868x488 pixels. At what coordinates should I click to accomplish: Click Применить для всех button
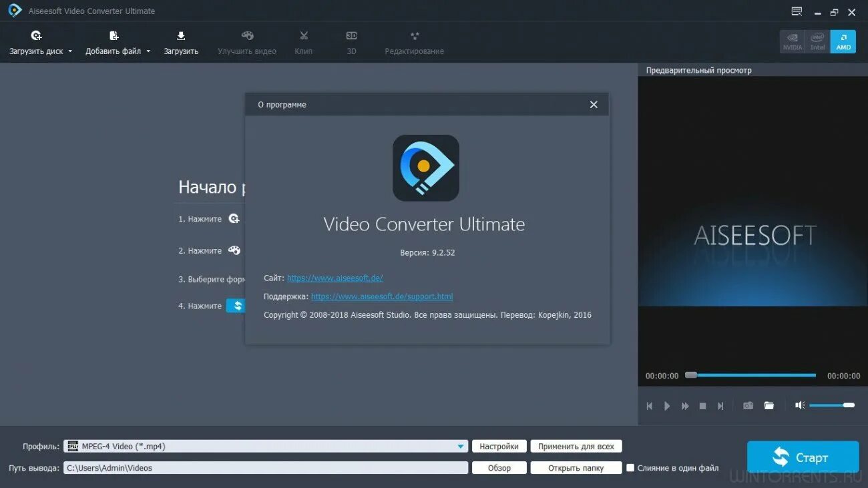576,447
